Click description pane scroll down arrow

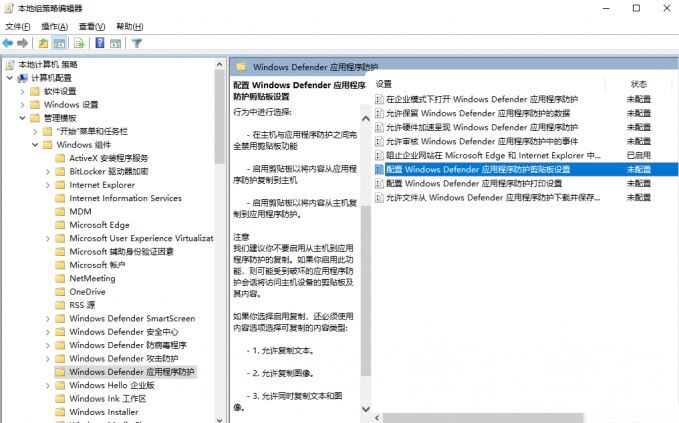pos(365,409)
